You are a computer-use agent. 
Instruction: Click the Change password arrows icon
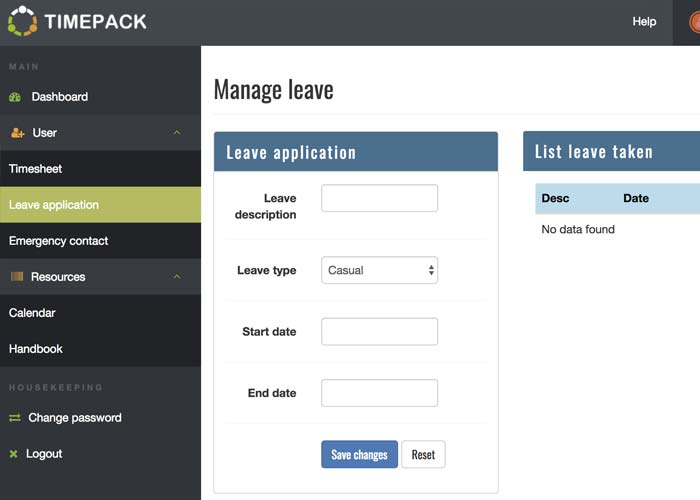(15, 418)
